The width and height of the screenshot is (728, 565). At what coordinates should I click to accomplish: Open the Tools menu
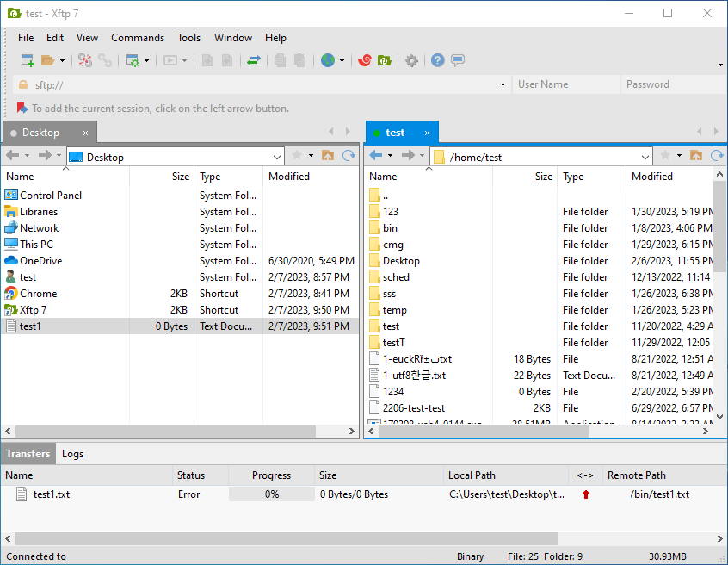[189, 38]
